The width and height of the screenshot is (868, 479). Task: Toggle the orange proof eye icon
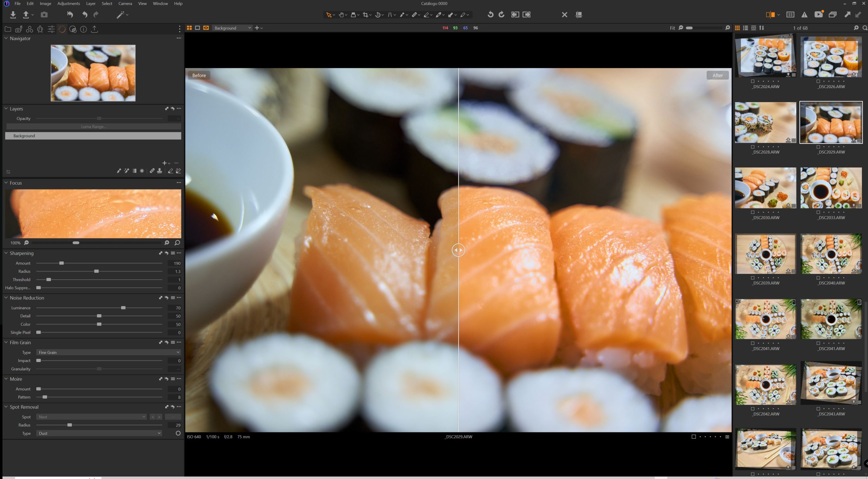[206, 28]
